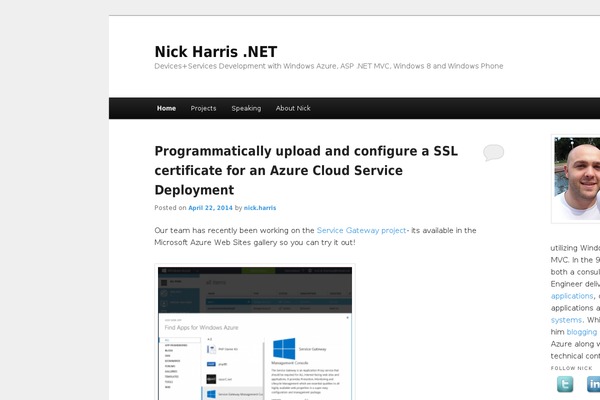Click the site tagline 'Devices+Services Development' text
Screen dimensions: 600x400
pos(329,66)
